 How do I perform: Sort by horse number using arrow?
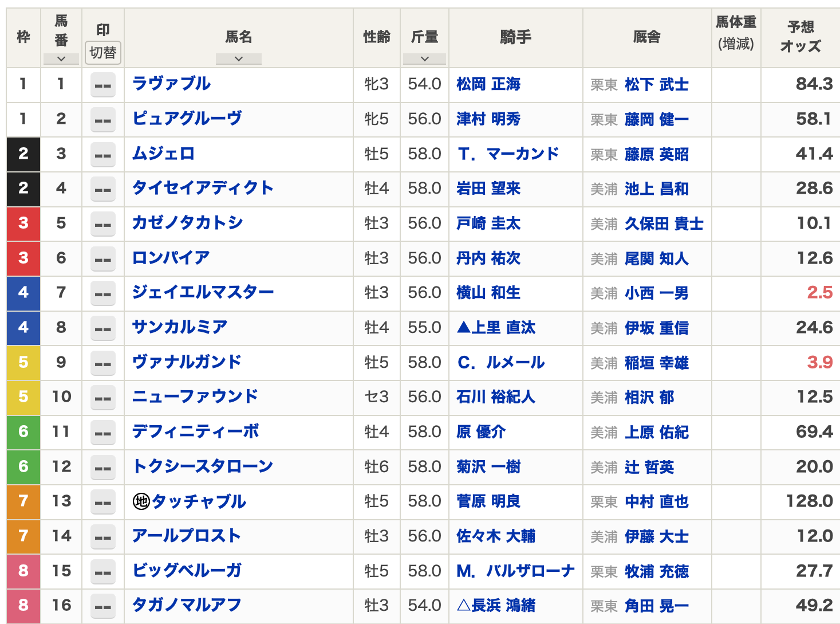tap(61, 58)
